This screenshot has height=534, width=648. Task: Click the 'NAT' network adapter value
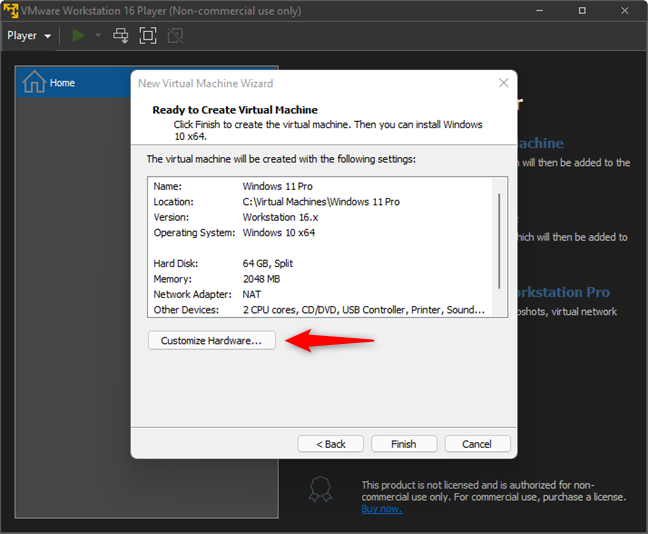252,294
